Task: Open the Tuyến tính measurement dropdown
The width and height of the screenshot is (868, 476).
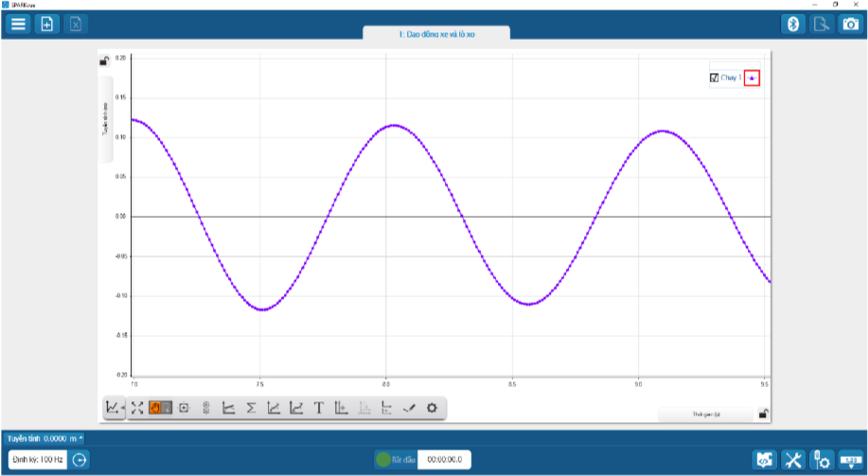Action: click(x=44, y=438)
